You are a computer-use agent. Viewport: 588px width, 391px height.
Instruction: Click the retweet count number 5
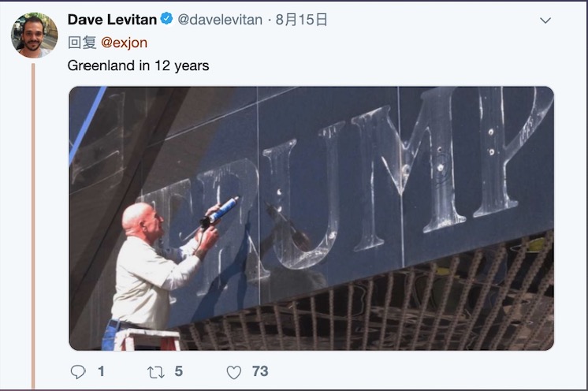coord(178,371)
